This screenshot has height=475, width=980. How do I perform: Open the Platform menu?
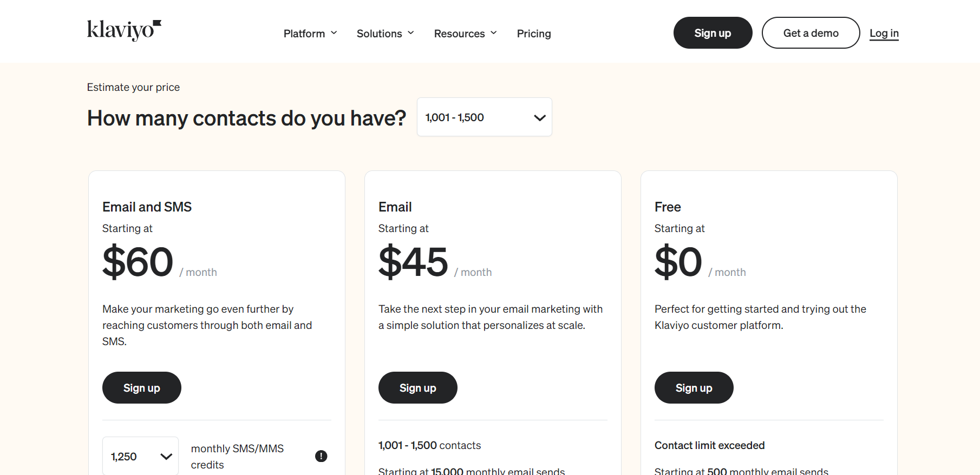310,34
